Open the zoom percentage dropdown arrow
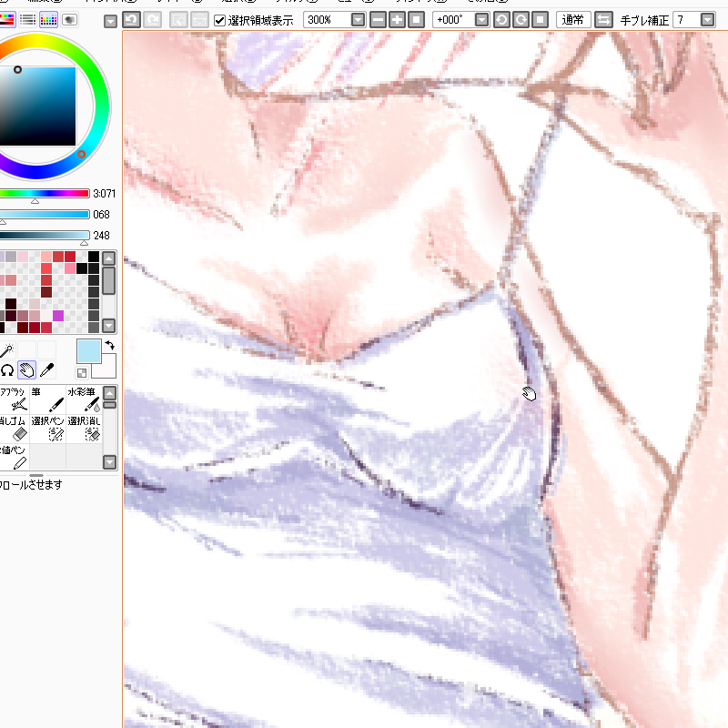The height and width of the screenshot is (728, 728). [x=358, y=20]
